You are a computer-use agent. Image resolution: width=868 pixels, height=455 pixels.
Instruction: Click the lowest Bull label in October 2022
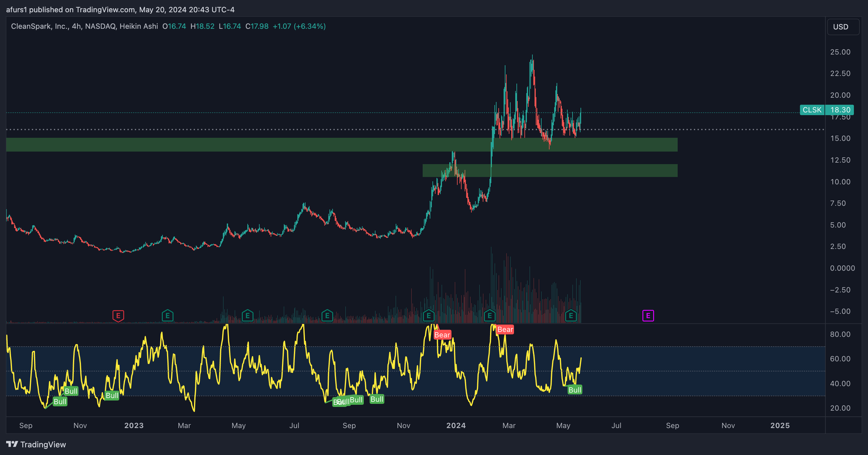(60, 401)
